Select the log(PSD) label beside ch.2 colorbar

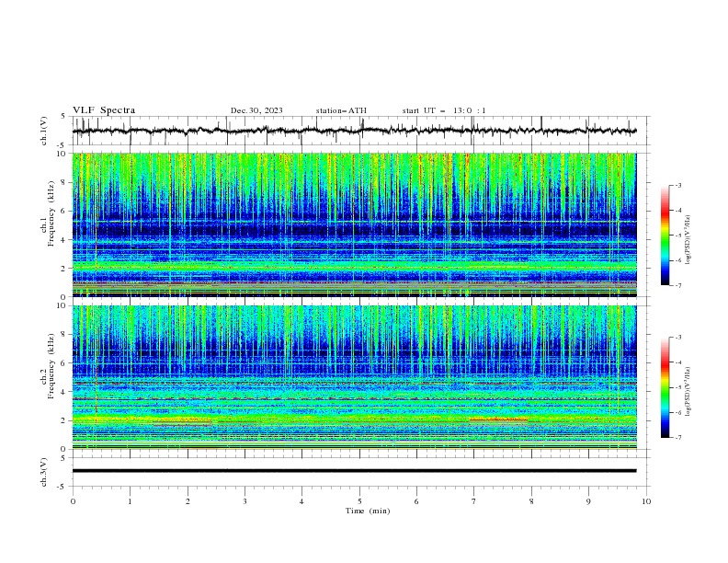pyautogui.click(x=688, y=391)
